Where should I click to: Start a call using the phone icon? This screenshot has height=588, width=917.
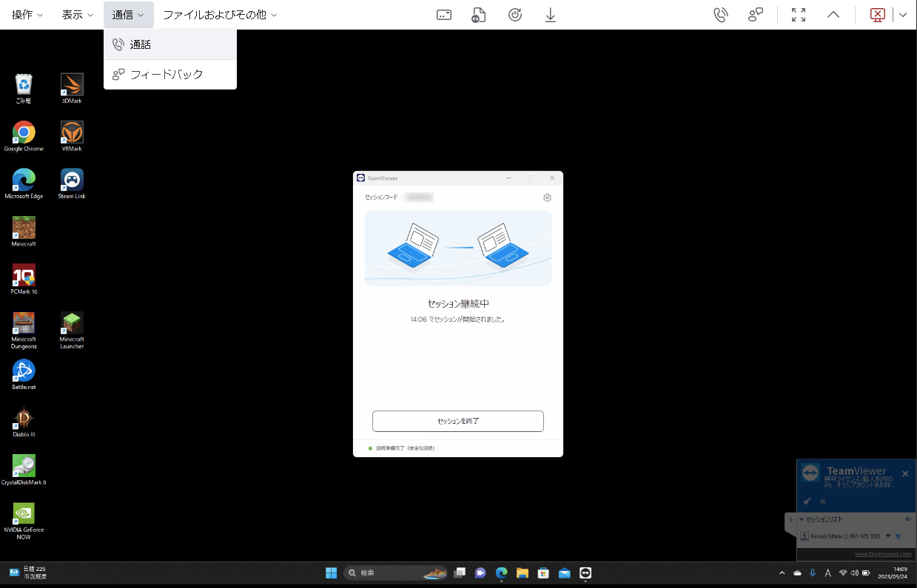pyautogui.click(x=721, y=14)
